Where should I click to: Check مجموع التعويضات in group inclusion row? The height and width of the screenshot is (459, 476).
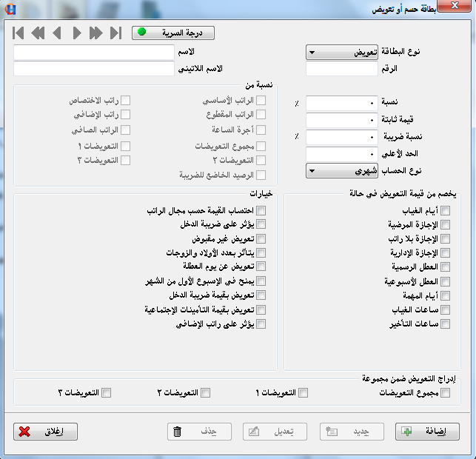pos(445,392)
